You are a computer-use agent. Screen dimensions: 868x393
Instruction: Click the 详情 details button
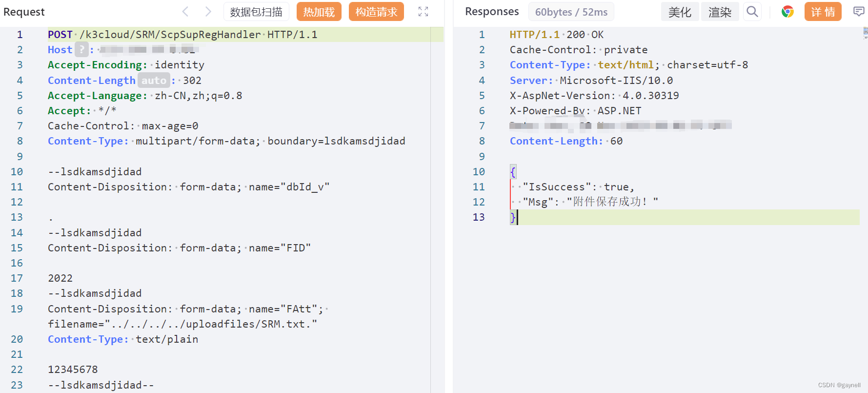tap(823, 12)
